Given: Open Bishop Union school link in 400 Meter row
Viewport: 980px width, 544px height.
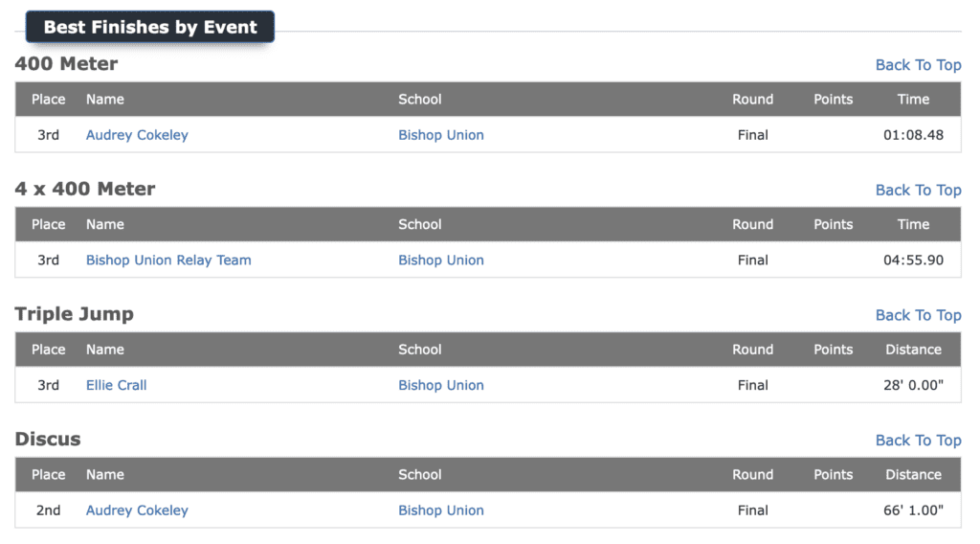Looking at the screenshot, I should (x=441, y=135).
